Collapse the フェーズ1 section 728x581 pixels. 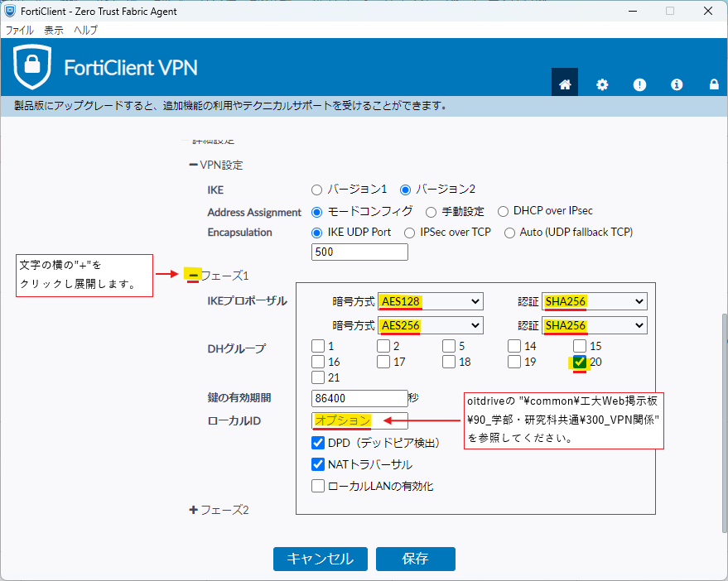coord(193,275)
